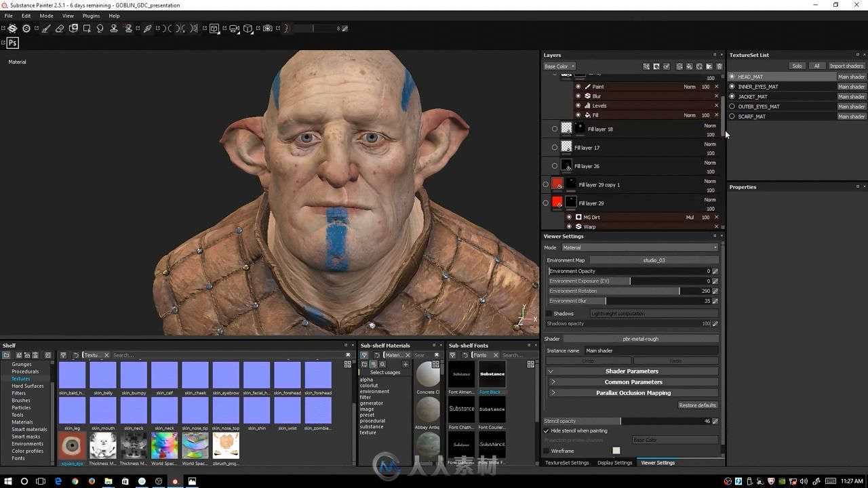The height and width of the screenshot is (488, 868).
Task: Click the Substance painting mode icon
Action: pos(12,28)
